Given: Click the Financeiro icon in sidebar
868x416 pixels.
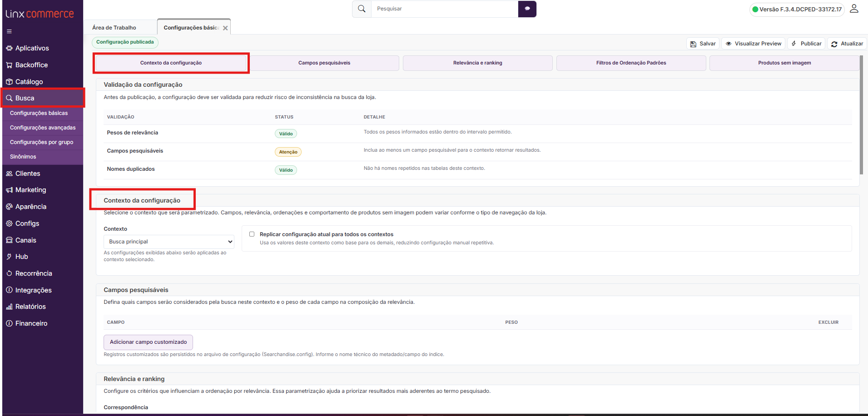Looking at the screenshot, I should point(9,323).
